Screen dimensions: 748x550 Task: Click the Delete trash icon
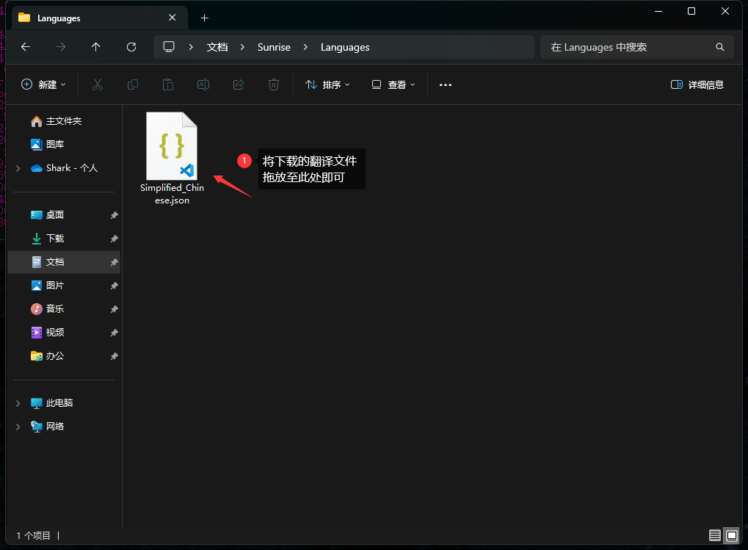pos(273,84)
